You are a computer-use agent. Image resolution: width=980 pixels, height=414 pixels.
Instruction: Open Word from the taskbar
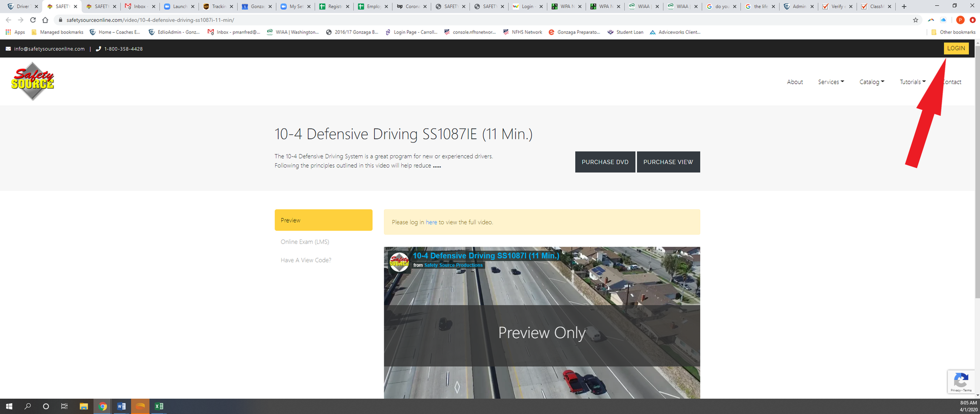point(121,406)
